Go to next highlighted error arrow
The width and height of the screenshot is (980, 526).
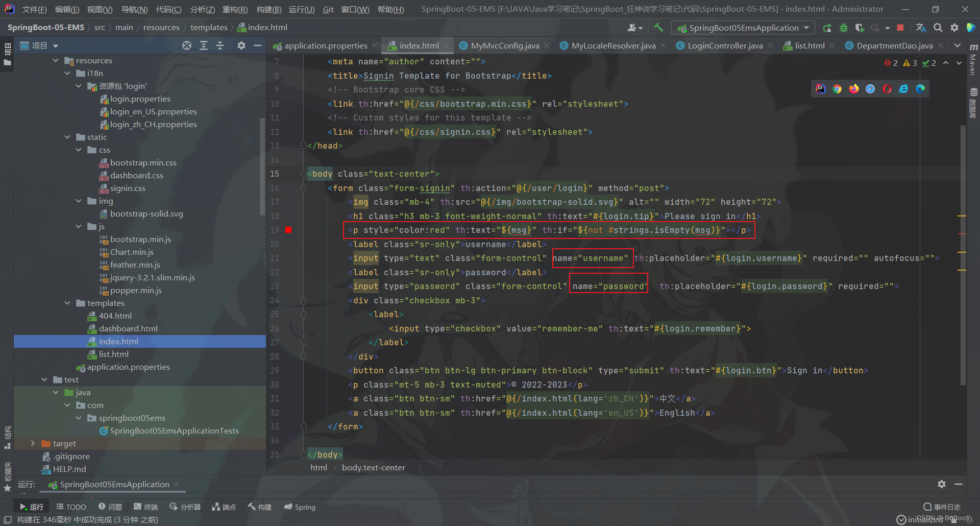pos(959,63)
